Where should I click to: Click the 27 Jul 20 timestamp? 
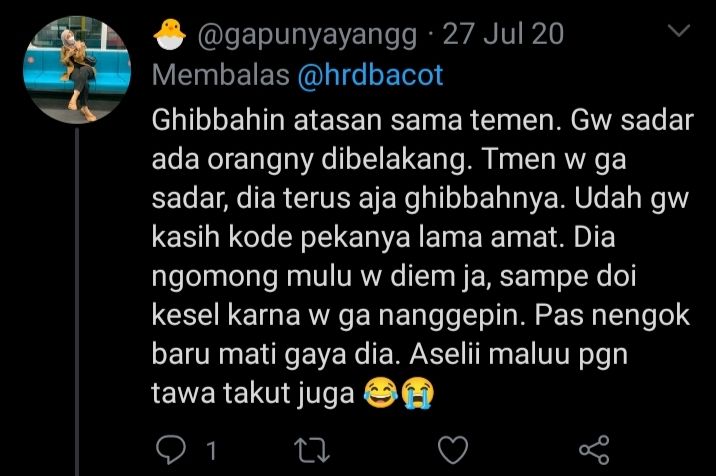point(503,34)
